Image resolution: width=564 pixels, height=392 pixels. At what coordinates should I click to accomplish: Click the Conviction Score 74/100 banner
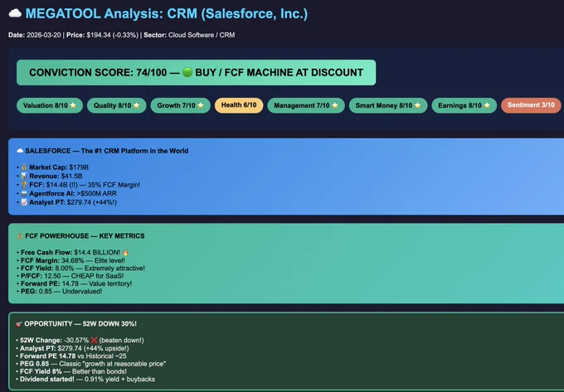pyautogui.click(x=196, y=73)
